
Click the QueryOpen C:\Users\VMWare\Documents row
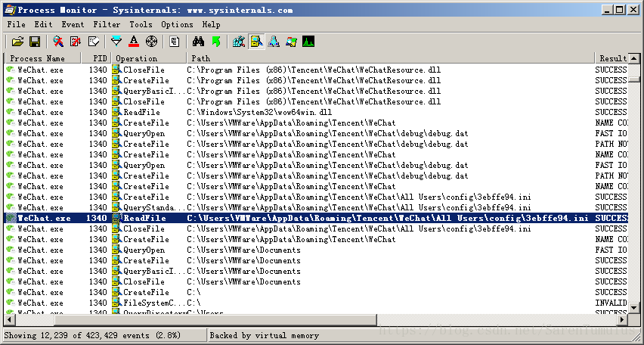point(316,250)
